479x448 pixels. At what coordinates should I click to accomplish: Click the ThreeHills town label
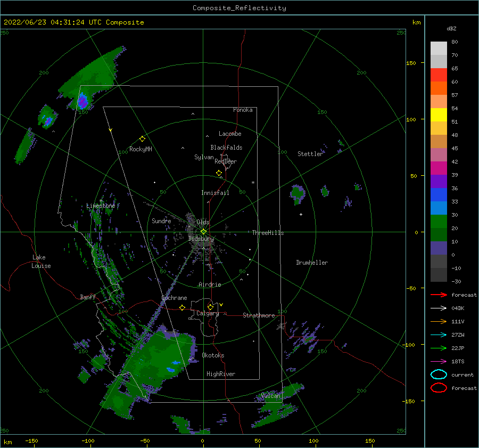pos(268,233)
